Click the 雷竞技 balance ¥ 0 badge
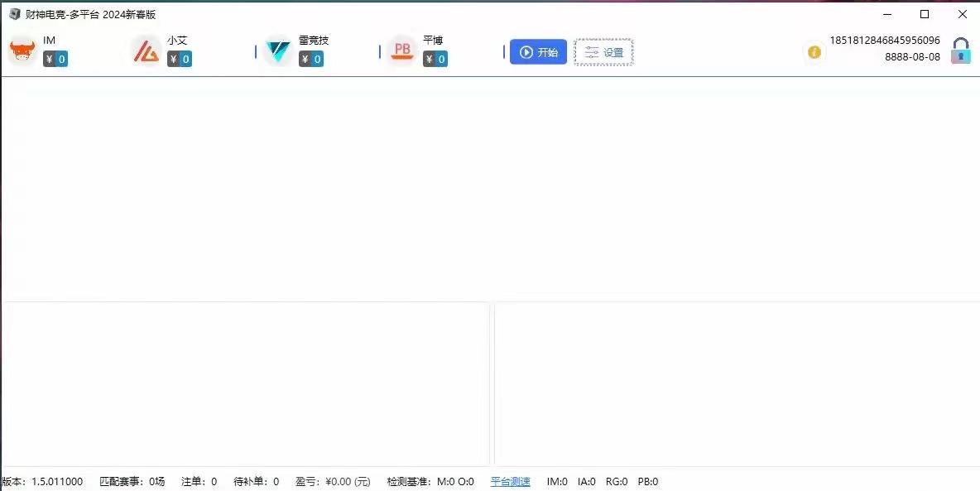The height and width of the screenshot is (491, 980). tap(311, 59)
